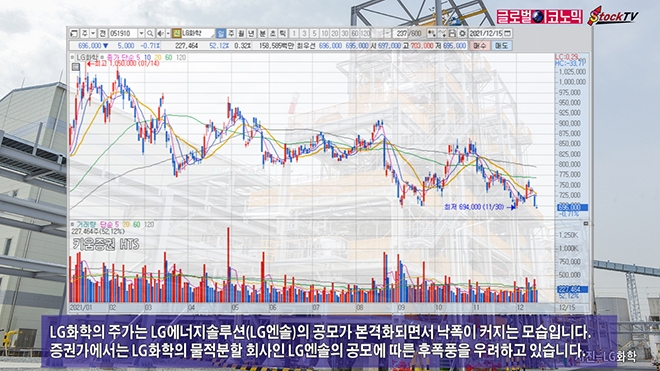Click the candle count field showing 237
The image size is (660, 371).
pos(401,33)
